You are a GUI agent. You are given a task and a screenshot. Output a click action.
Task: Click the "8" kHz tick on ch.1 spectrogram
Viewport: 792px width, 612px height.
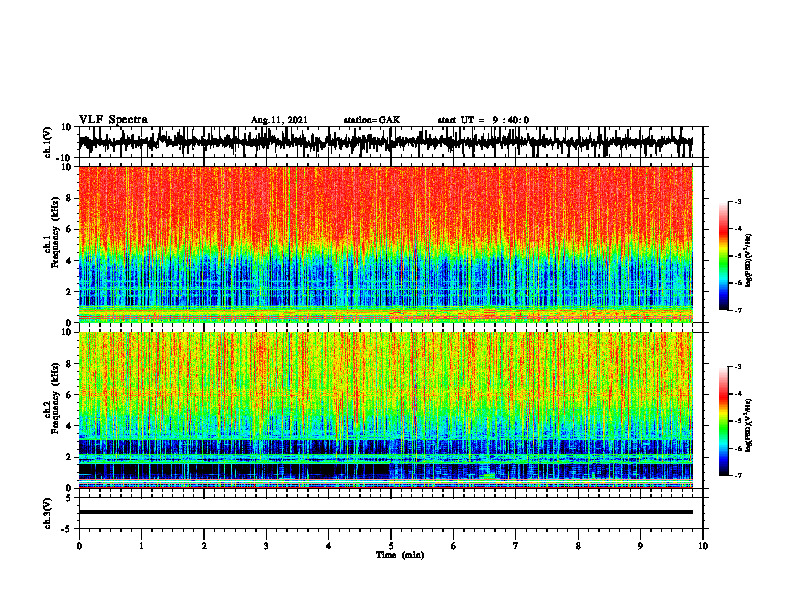pyautogui.click(x=69, y=198)
